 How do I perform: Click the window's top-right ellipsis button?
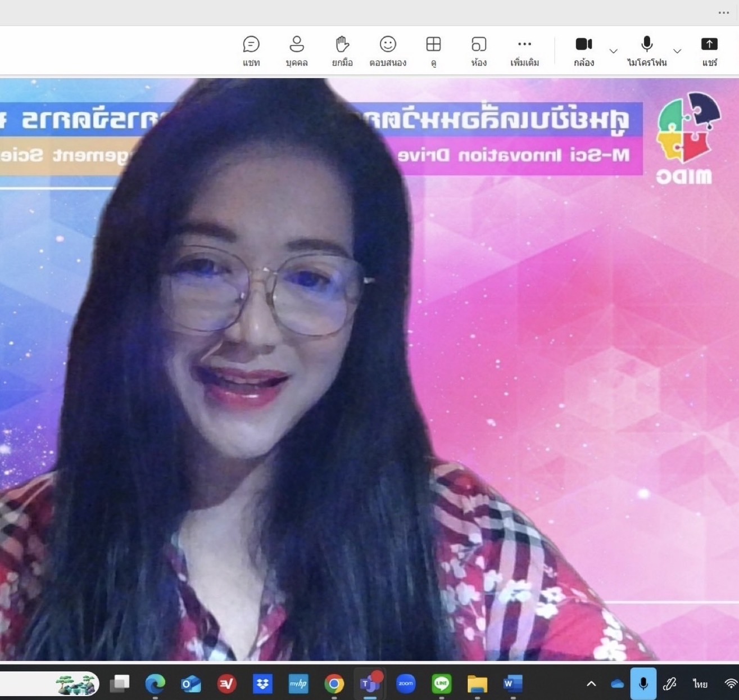point(723,12)
